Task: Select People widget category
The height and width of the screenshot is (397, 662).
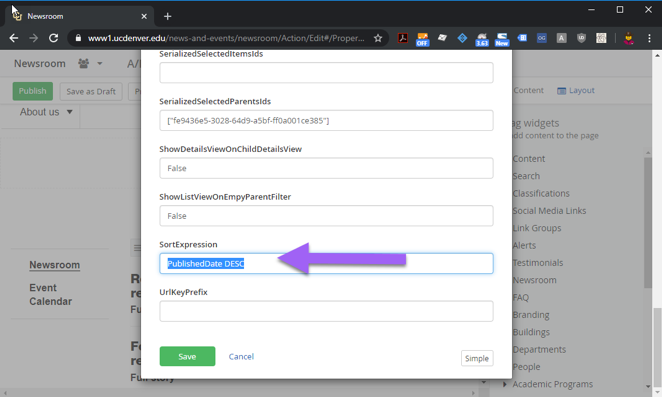Action: pyautogui.click(x=526, y=367)
